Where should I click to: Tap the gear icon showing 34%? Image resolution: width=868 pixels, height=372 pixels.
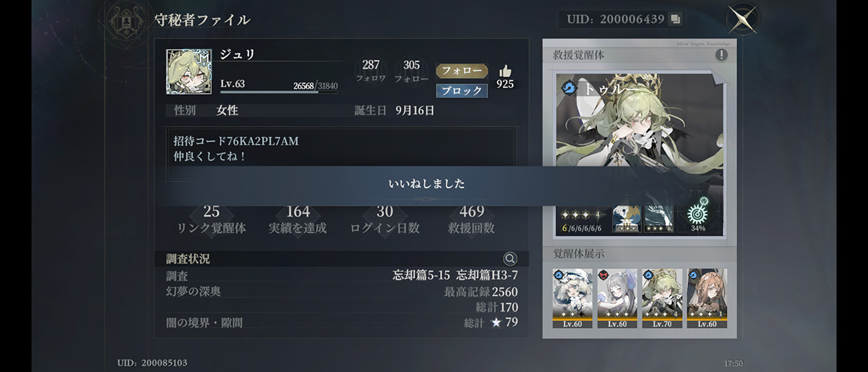click(698, 215)
